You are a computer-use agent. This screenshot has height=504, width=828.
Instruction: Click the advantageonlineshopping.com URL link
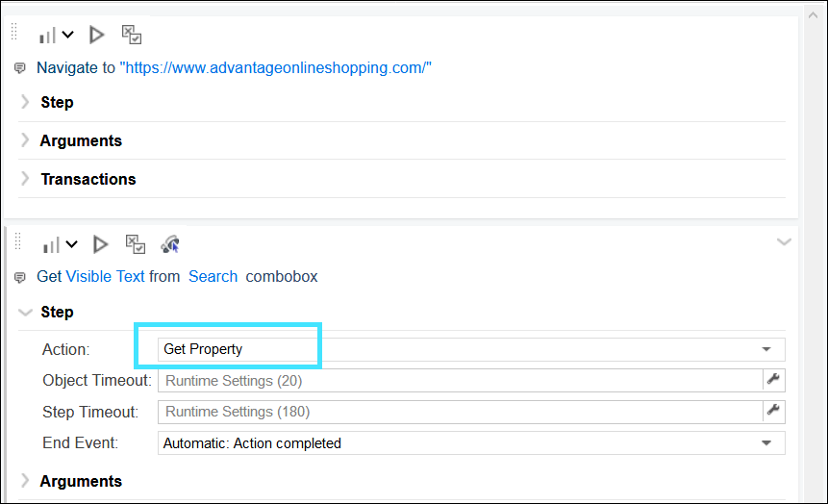[x=275, y=67]
